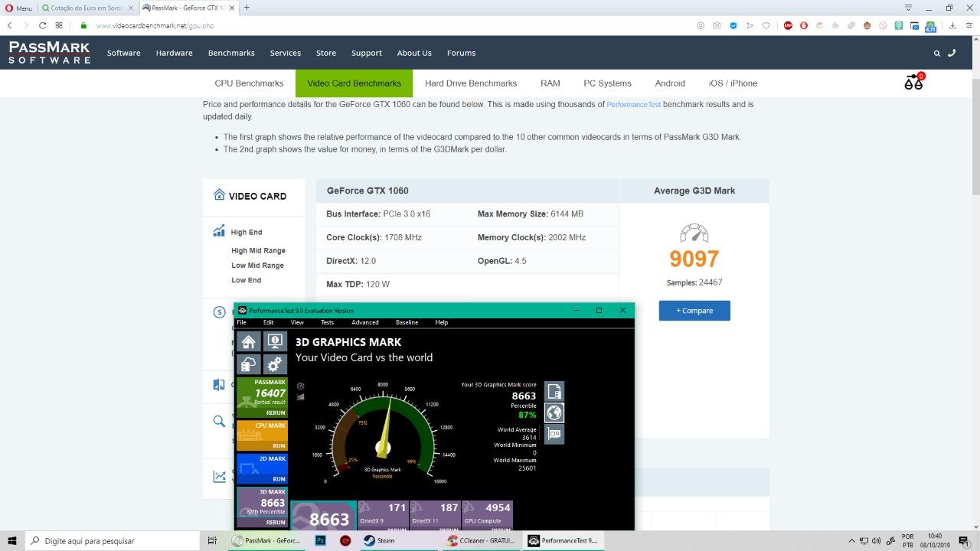Open Photoshop from the Windows taskbar
This screenshot has height=551, width=980.
tap(321, 540)
